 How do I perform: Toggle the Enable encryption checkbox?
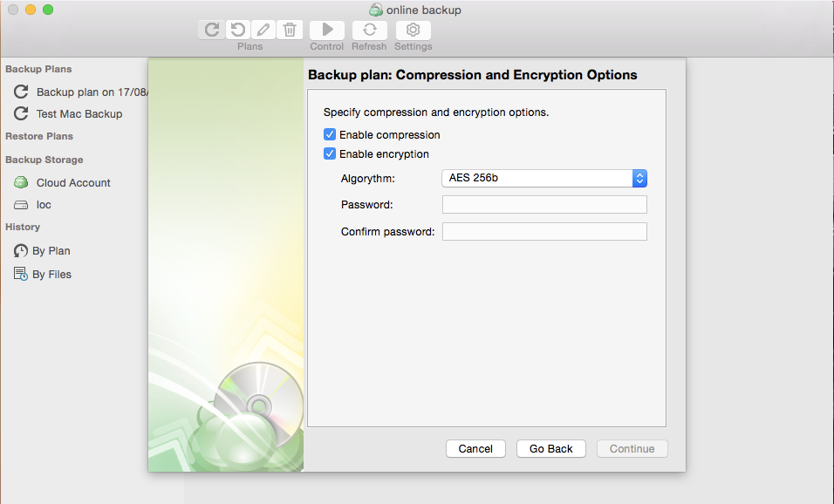click(330, 153)
